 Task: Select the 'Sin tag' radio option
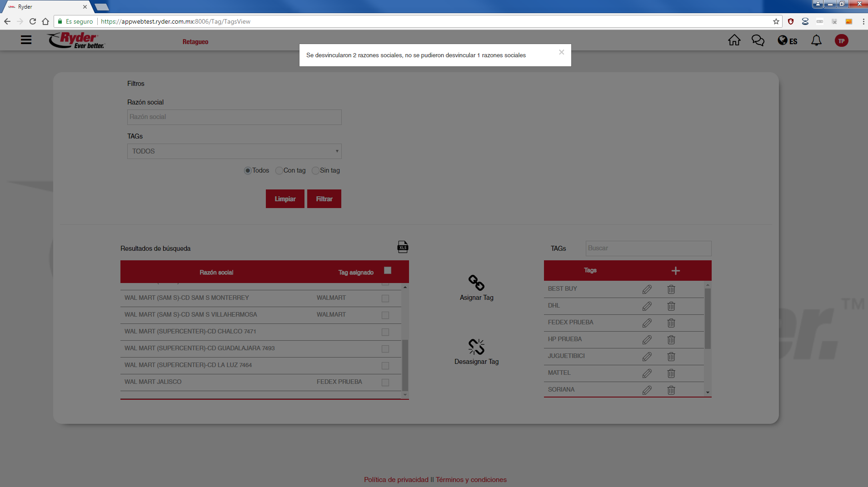[x=315, y=171]
